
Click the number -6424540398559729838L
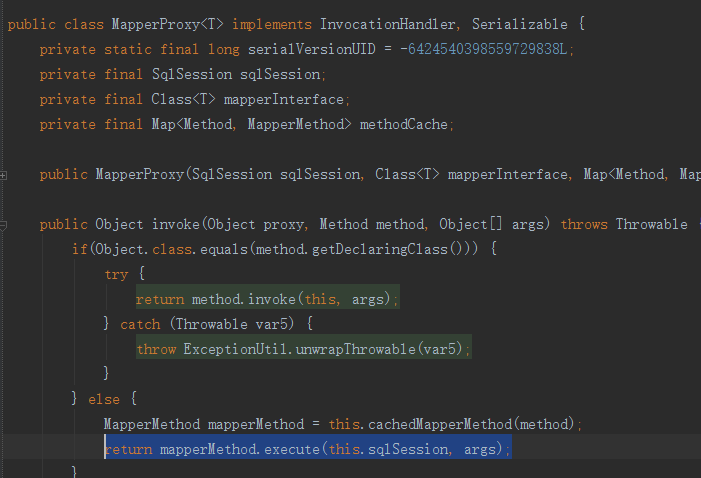[x=484, y=49]
